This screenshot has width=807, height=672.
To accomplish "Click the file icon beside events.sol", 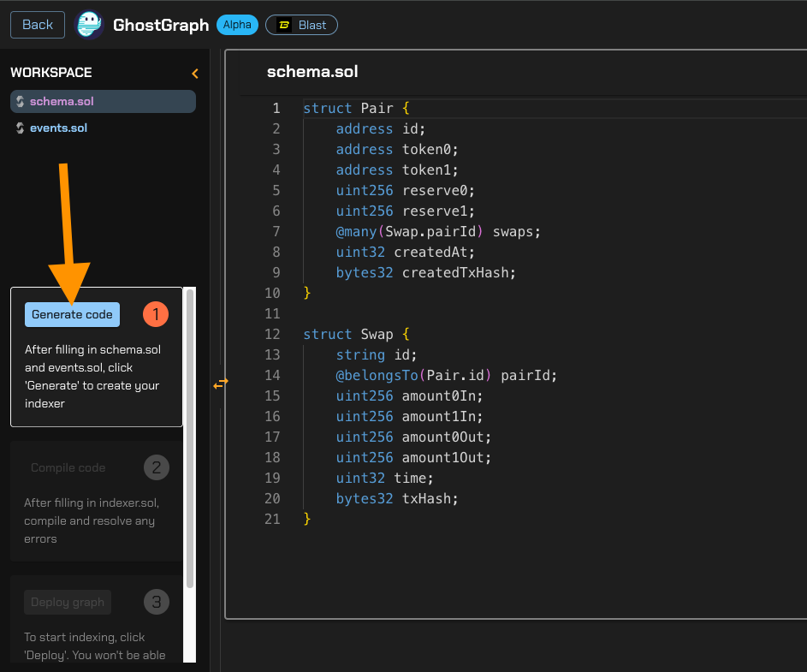I will point(20,128).
